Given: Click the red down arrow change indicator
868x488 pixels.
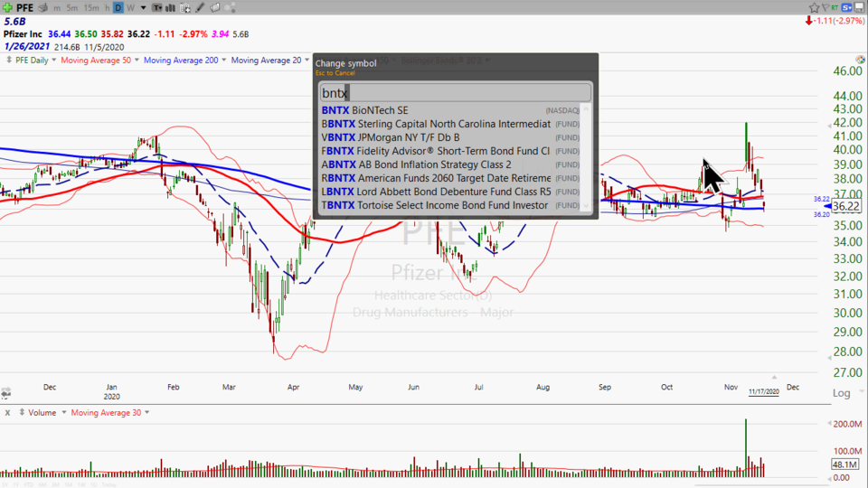Looking at the screenshot, I should 808,21.
